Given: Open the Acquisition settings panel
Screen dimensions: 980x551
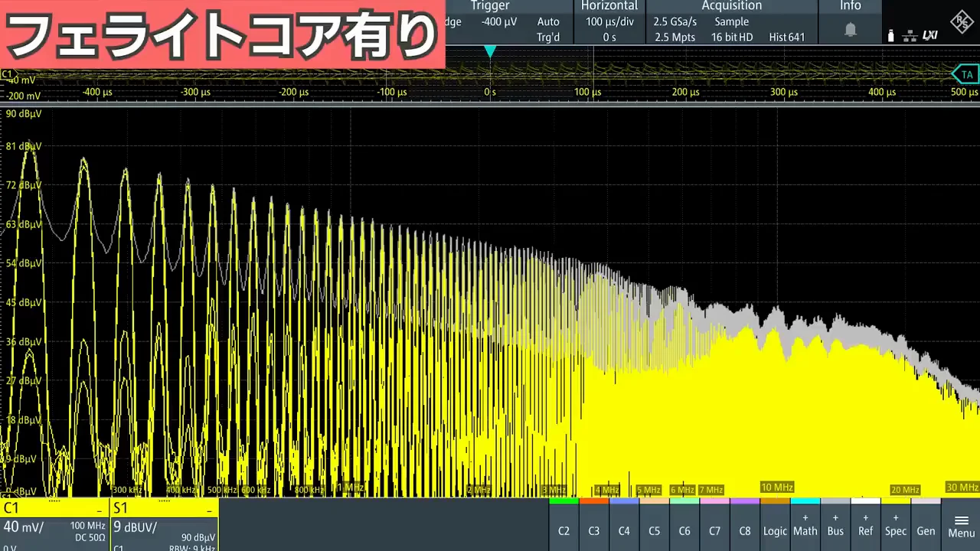Looking at the screenshot, I should tap(732, 21).
